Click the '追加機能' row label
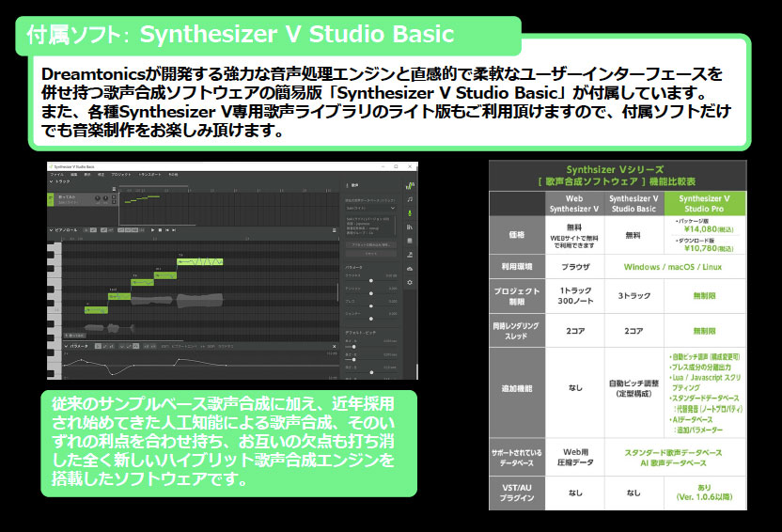 pos(517,388)
